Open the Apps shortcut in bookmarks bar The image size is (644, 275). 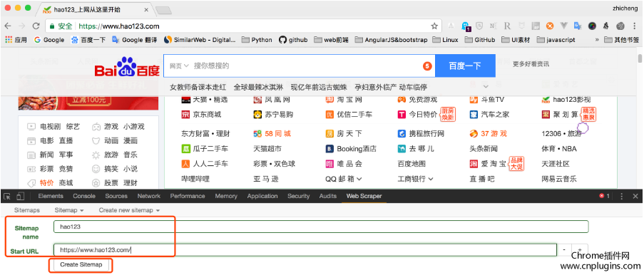[16, 40]
